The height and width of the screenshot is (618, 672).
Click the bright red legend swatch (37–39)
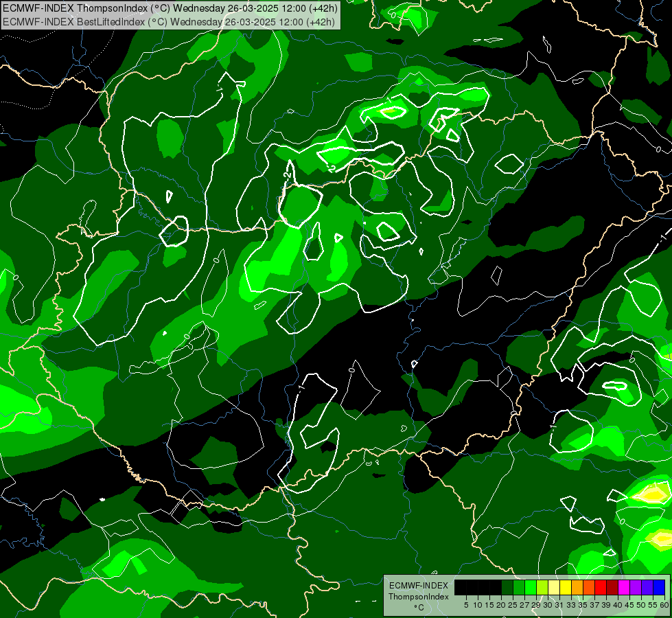[x=600, y=587]
